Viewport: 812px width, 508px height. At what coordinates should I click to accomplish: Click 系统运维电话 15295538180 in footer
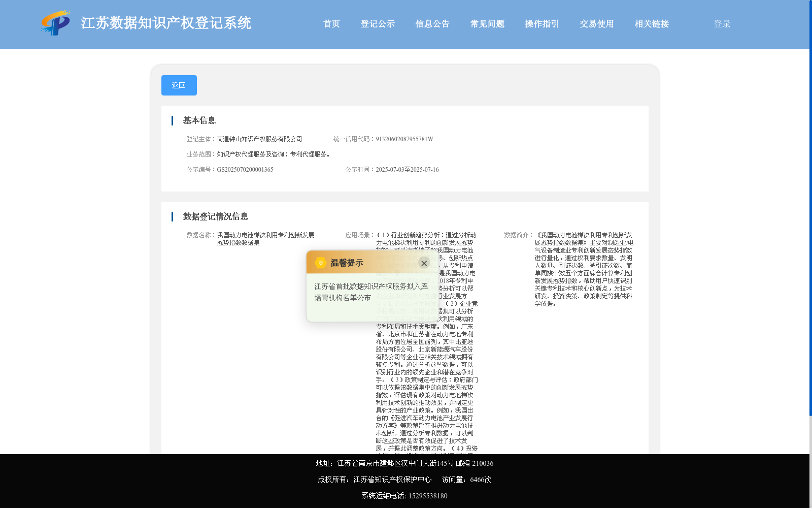tap(404, 496)
